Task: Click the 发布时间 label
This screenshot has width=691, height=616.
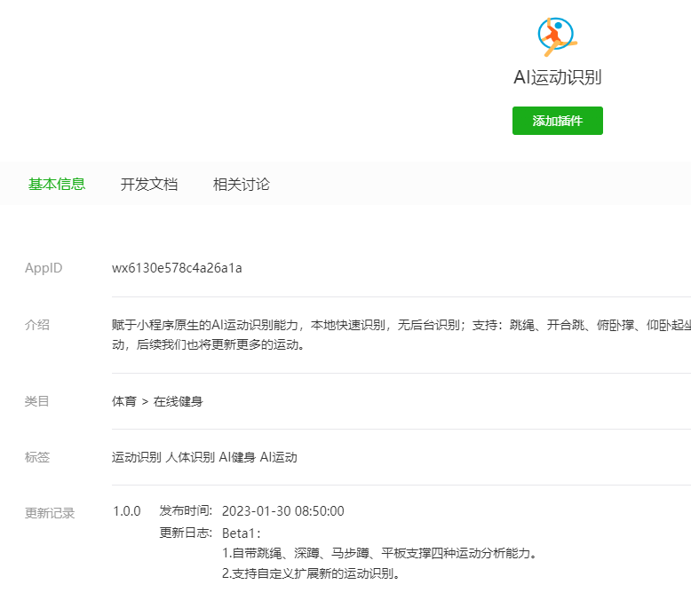Action: [x=186, y=510]
